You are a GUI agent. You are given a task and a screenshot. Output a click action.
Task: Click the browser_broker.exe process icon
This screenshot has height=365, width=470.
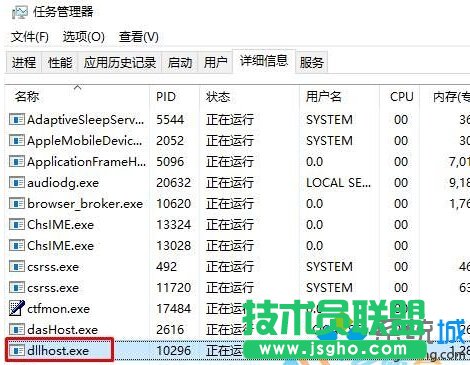(17, 203)
